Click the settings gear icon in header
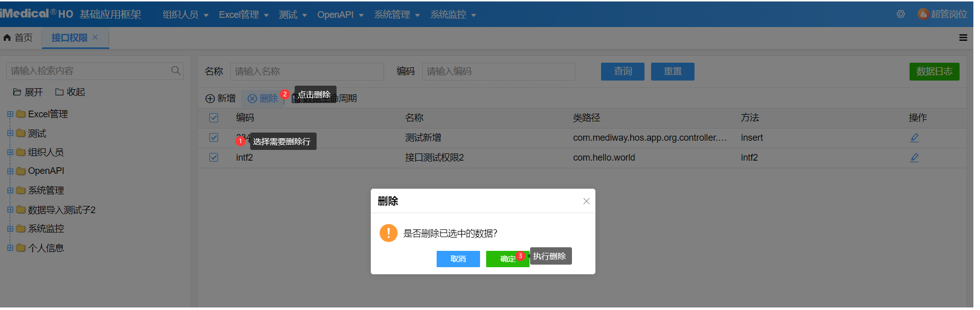 point(900,14)
